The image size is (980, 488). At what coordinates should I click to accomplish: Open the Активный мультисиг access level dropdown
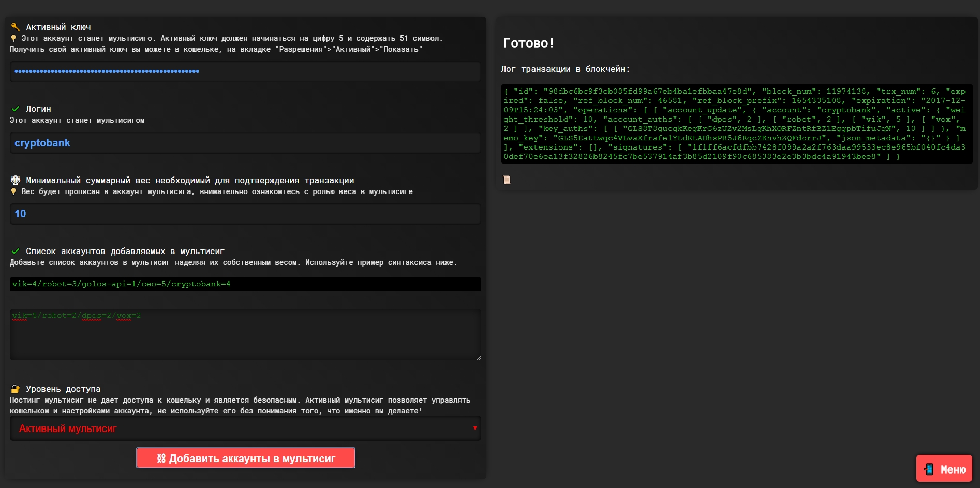coord(245,428)
